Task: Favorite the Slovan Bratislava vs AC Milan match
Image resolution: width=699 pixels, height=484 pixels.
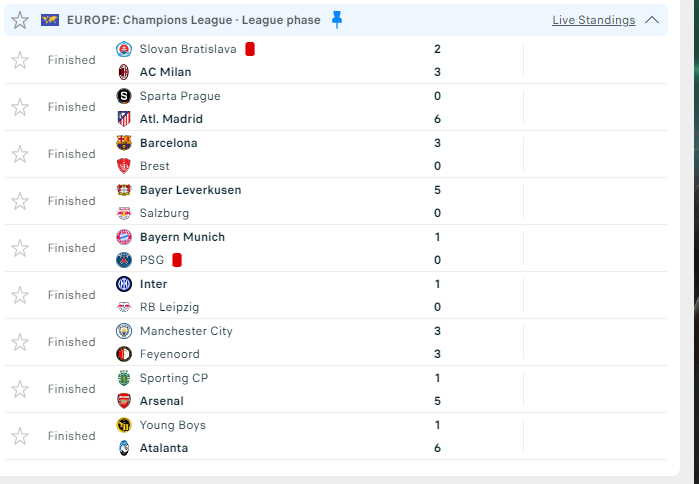Action: point(20,60)
